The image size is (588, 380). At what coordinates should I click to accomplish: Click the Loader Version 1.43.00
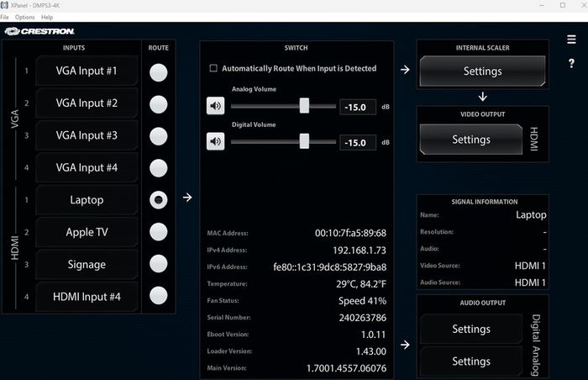tap(371, 351)
